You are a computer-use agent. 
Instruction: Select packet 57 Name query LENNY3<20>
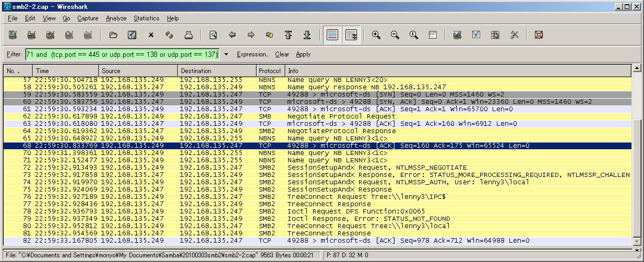coord(317,80)
